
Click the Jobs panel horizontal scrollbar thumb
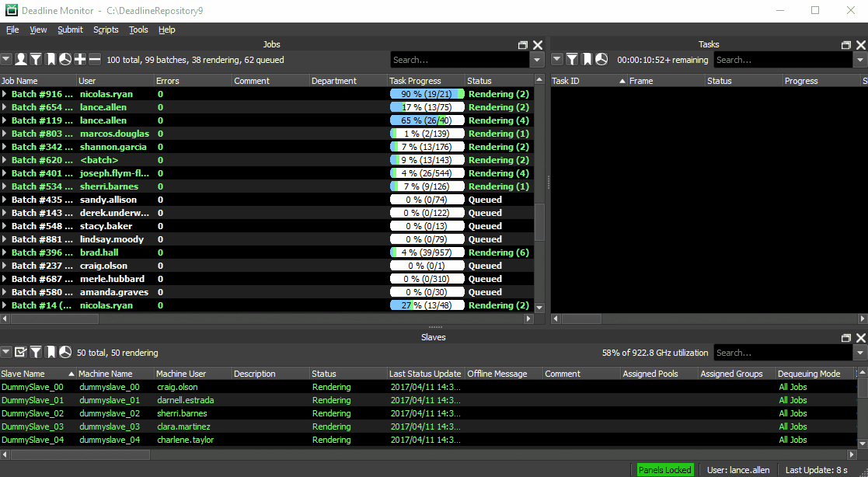tap(55, 319)
